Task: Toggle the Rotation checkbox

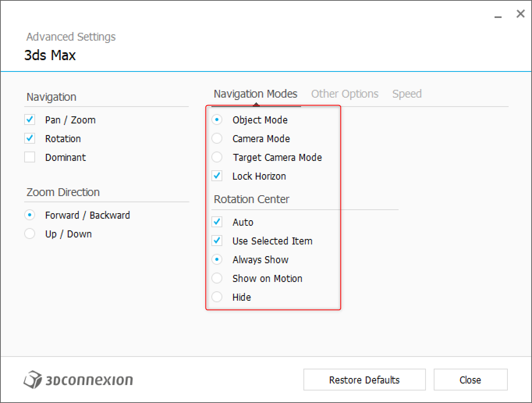Action: (30, 138)
